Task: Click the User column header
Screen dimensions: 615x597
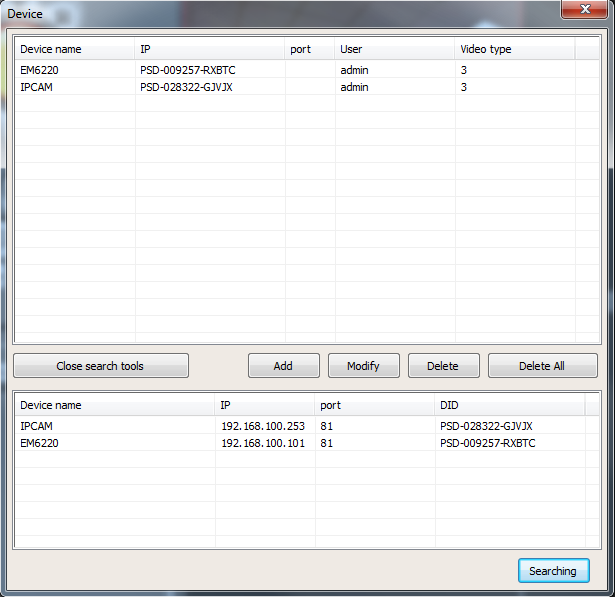Action: 395,49
